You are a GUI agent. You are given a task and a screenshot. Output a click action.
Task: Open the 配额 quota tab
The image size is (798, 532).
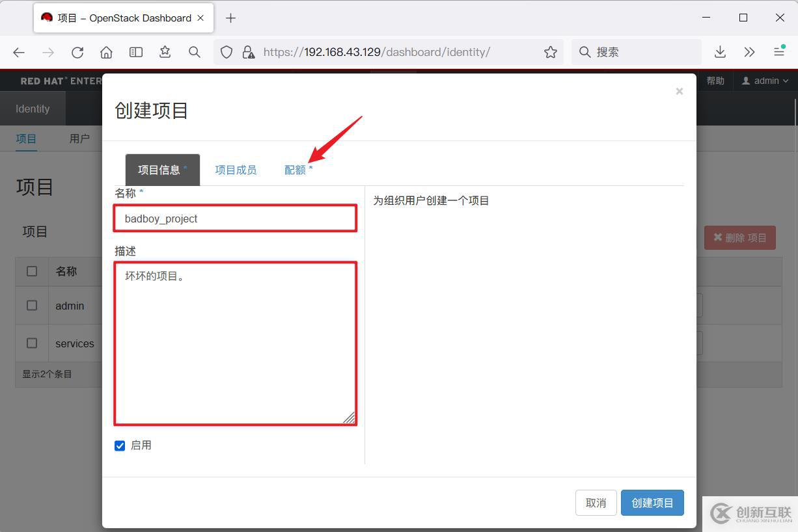point(299,170)
